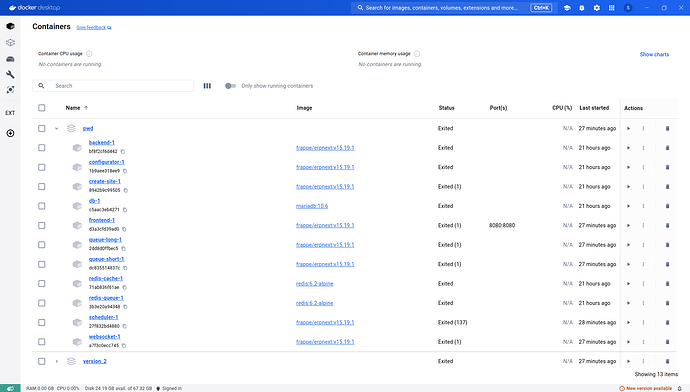Click the Show charts link
Image resolution: width=690 pixels, height=392 pixels.
click(654, 55)
